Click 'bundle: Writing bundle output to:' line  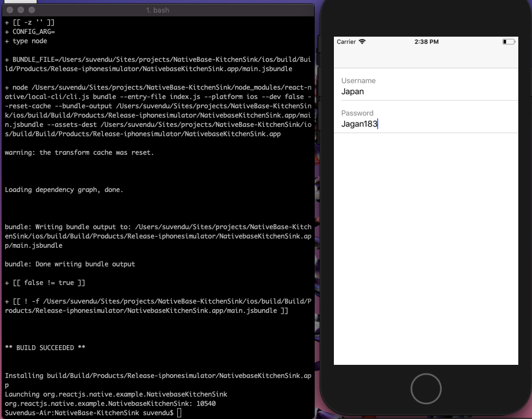[158, 236]
